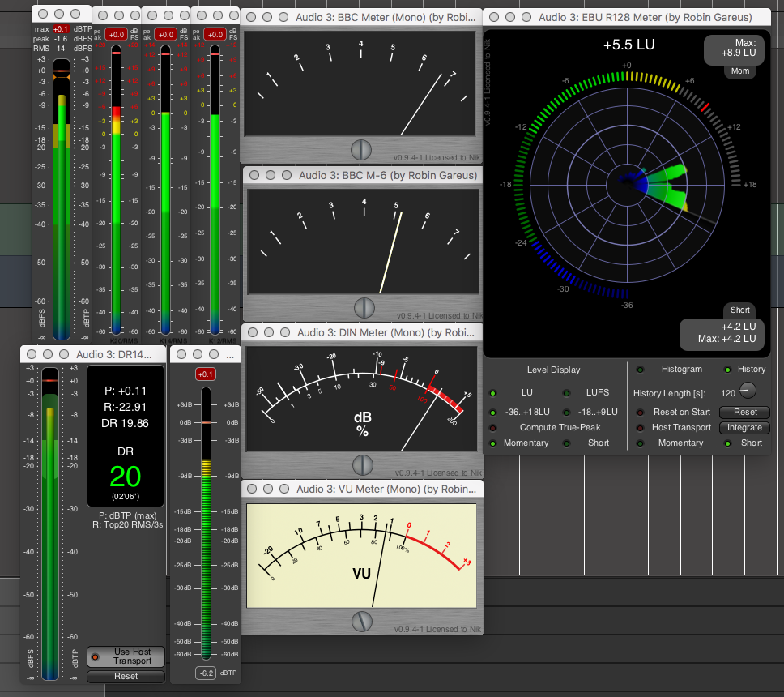Image resolution: width=784 pixels, height=697 pixels.
Task: Click the History Length knob
Action: [x=746, y=391]
